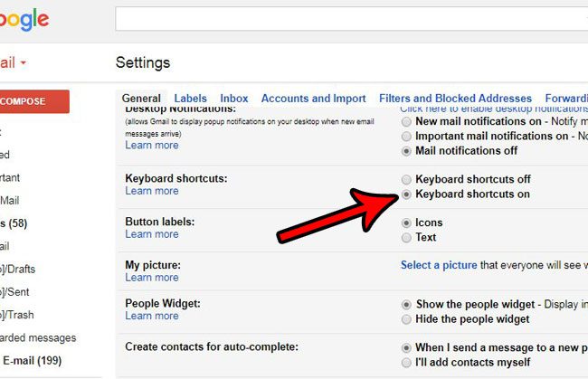Click Select a picture link
Screen dimensions: 588x379
coord(439,265)
